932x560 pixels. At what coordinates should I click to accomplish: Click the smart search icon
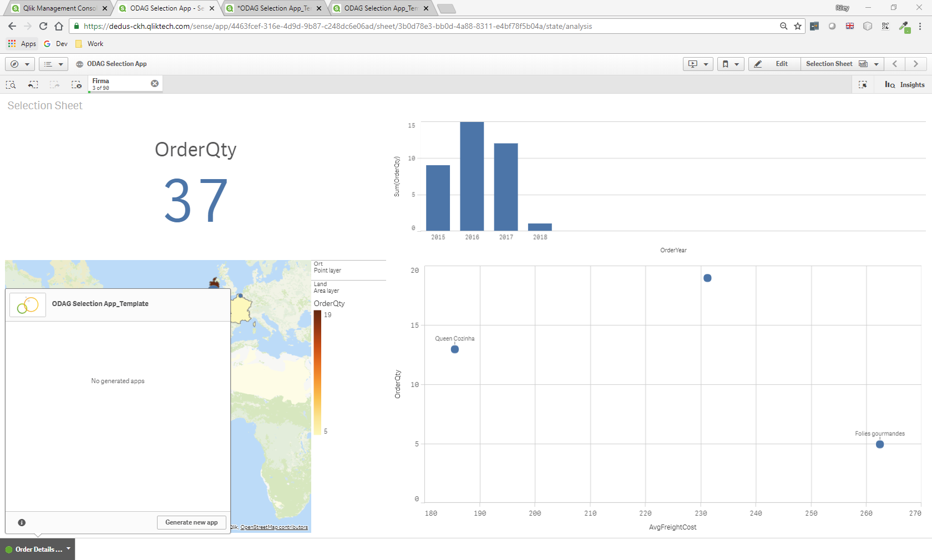(x=11, y=85)
